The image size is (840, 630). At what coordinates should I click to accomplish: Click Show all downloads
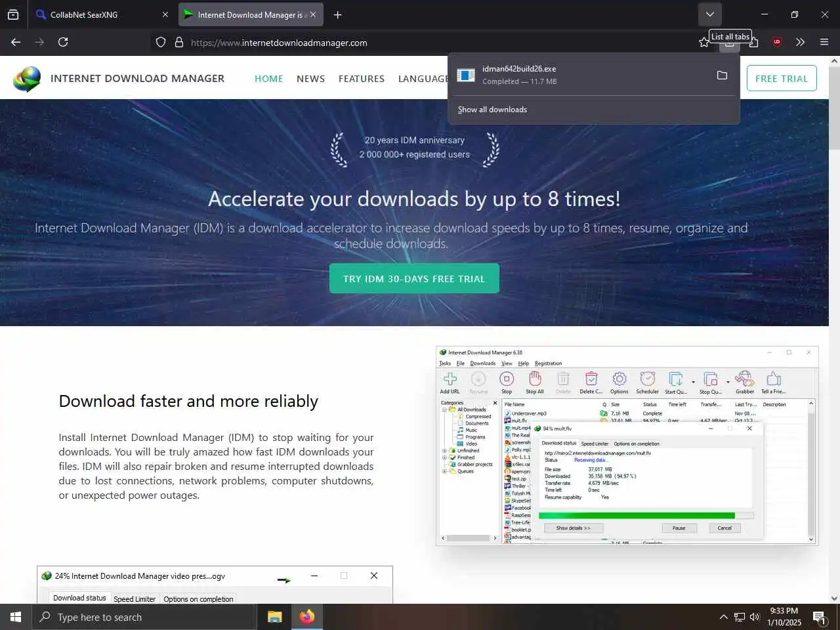[x=492, y=110]
